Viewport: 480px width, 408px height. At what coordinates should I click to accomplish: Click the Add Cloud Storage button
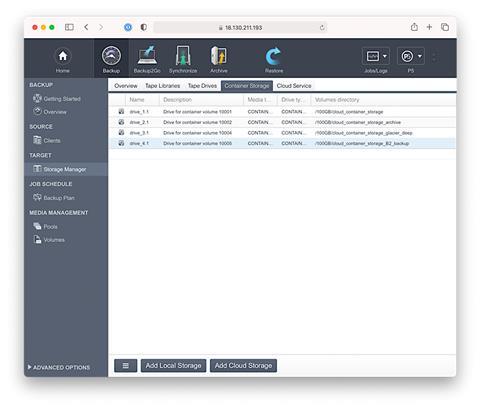[x=243, y=366]
